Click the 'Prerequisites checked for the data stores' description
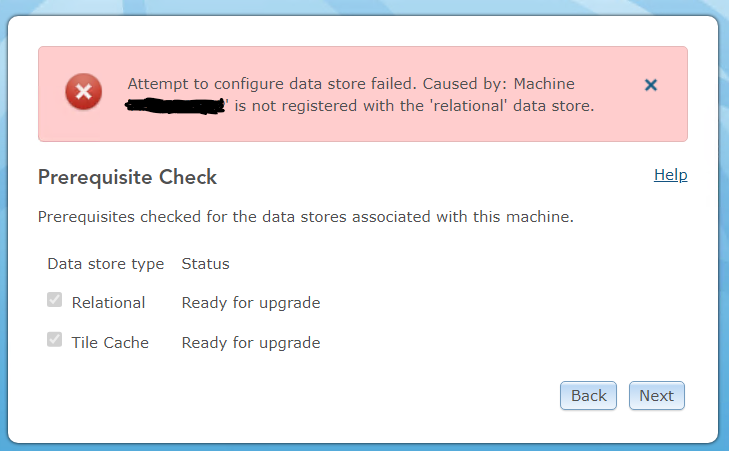729x451 pixels. coord(305,216)
